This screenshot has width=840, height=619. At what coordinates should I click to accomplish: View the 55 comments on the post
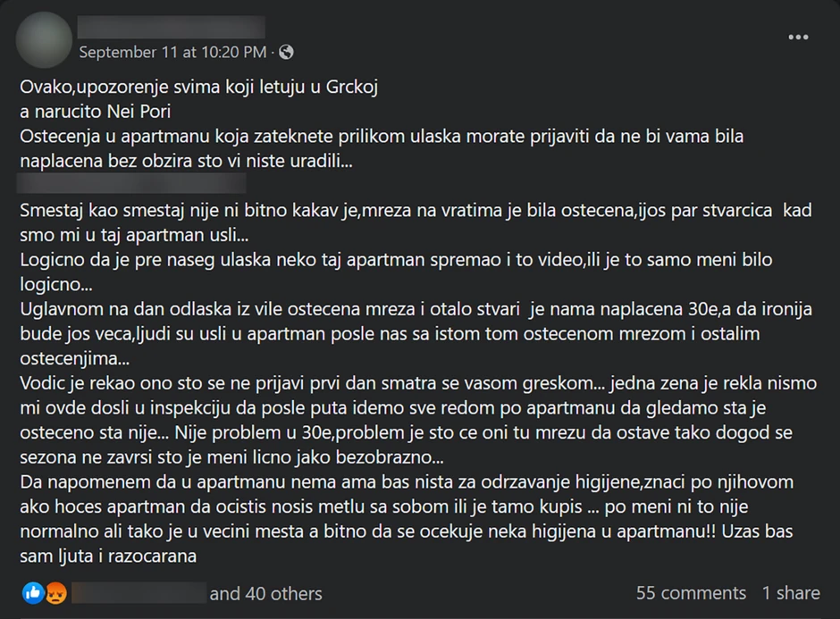(x=690, y=593)
